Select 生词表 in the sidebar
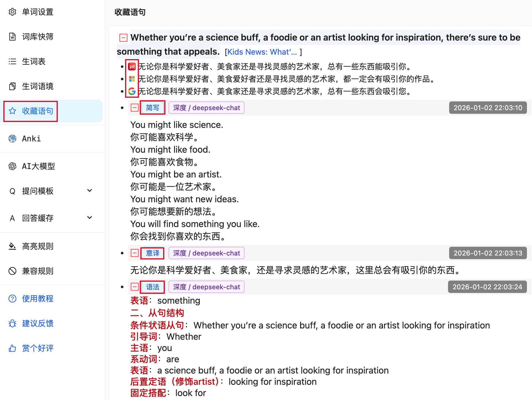532x400 pixels. pos(34,61)
